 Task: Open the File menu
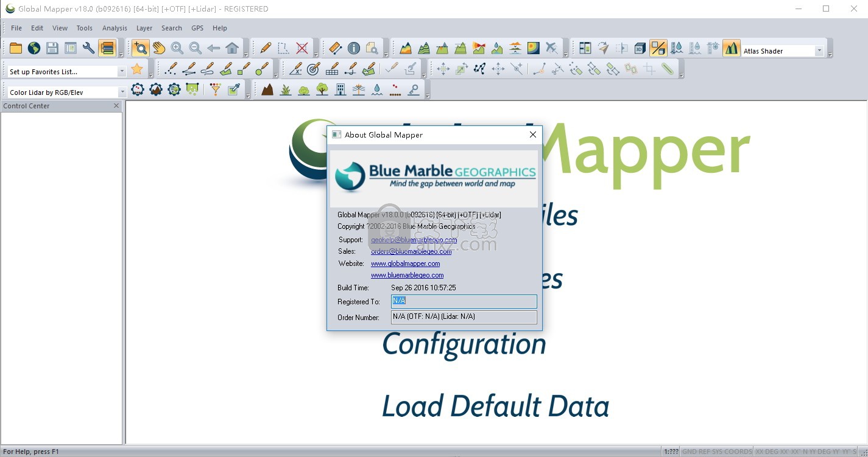16,28
